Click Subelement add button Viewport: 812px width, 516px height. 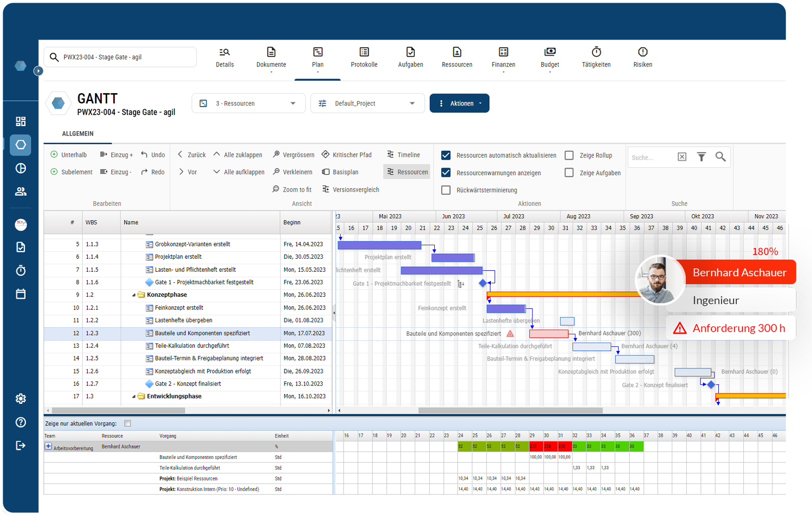point(72,172)
